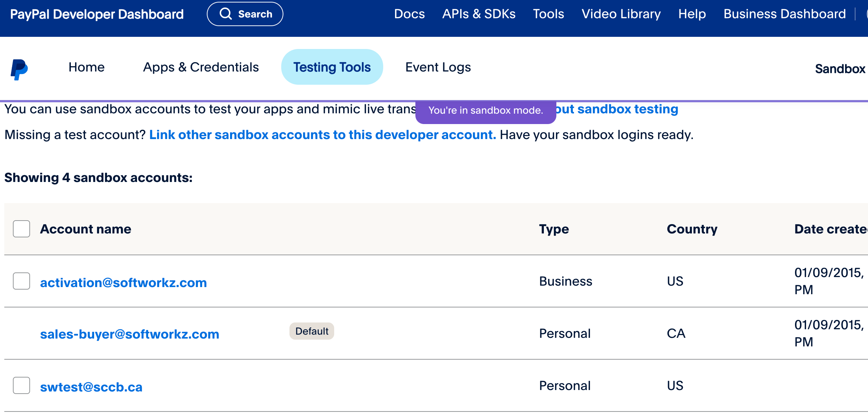Open the swtest@sccb.ca account
This screenshot has width=868, height=419.
pos(91,387)
